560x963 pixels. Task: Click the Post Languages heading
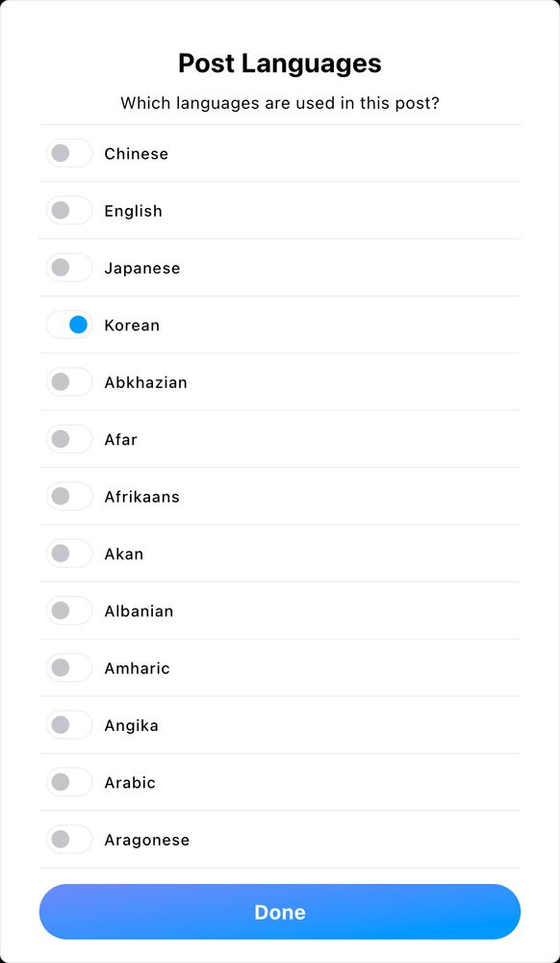click(279, 63)
